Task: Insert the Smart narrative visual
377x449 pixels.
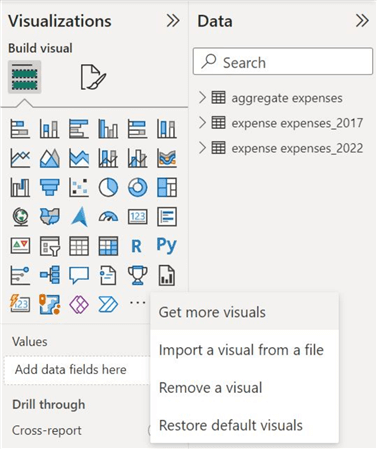Action: [108, 275]
